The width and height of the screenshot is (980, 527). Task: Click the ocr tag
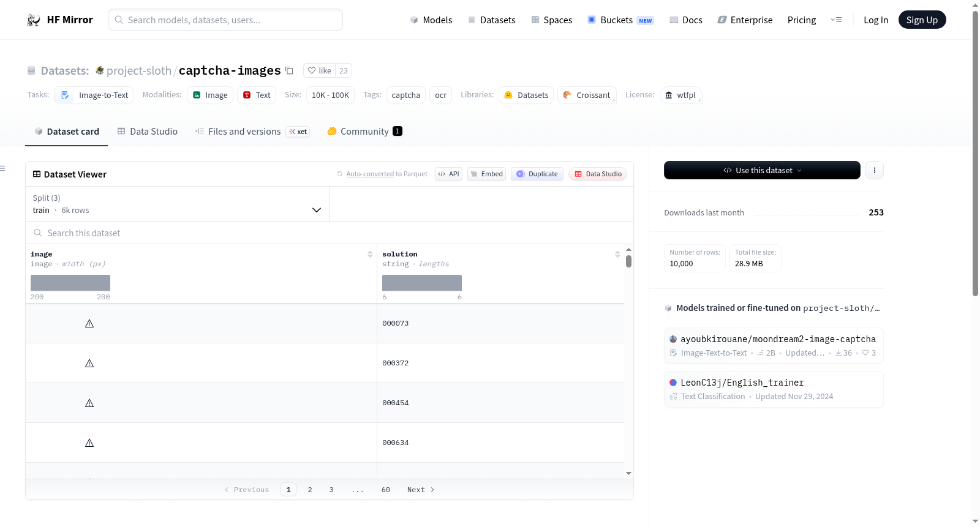(x=441, y=95)
